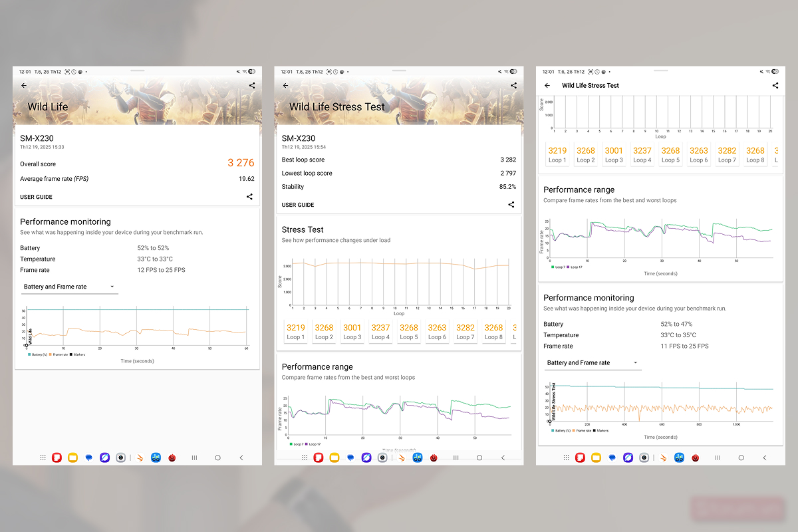Tap back arrow on right Wild Life Stress Test screen
This screenshot has width=798, height=532.
pos(547,86)
